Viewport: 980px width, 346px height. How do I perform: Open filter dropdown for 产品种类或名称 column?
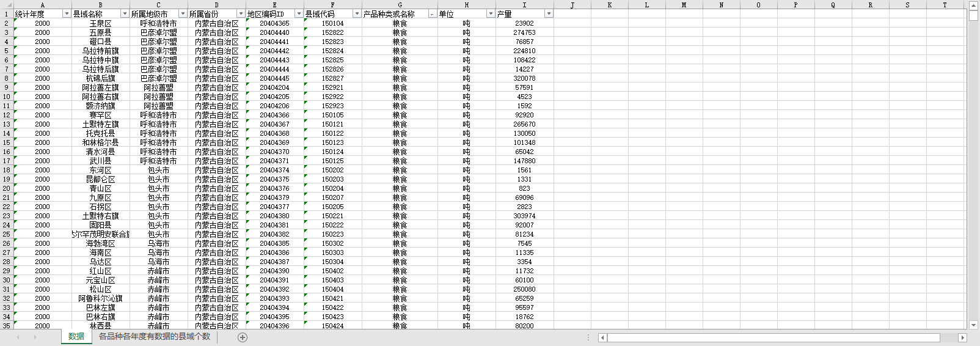pyautogui.click(x=433, y=13)
